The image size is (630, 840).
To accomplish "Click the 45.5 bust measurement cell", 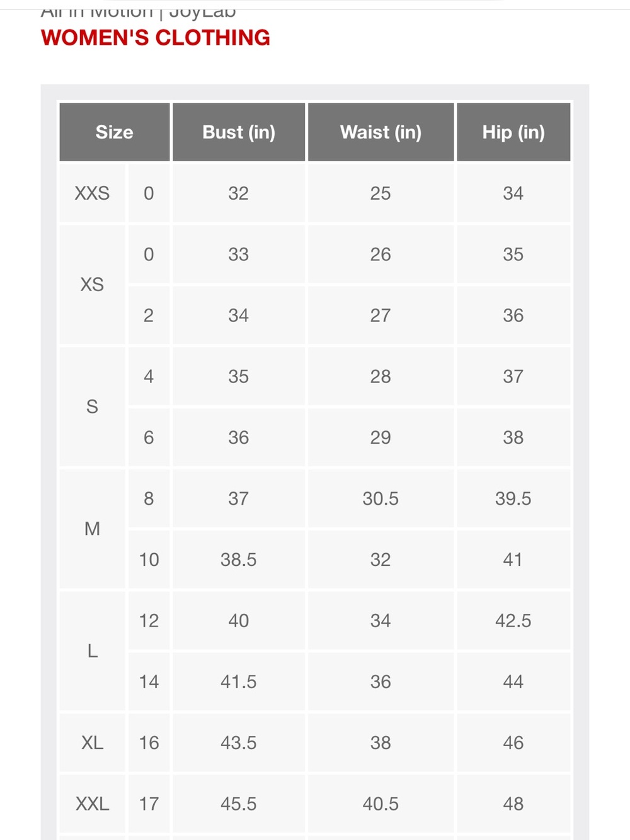I will coord(239,804).
